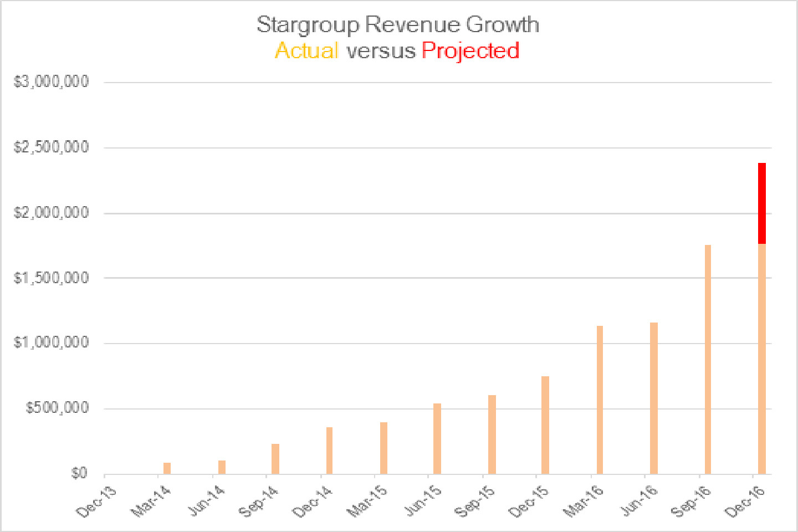This screenshot has height=532, width=798.
Task: Click the Sep-16 revenue bar
Action: coord(708,359)
